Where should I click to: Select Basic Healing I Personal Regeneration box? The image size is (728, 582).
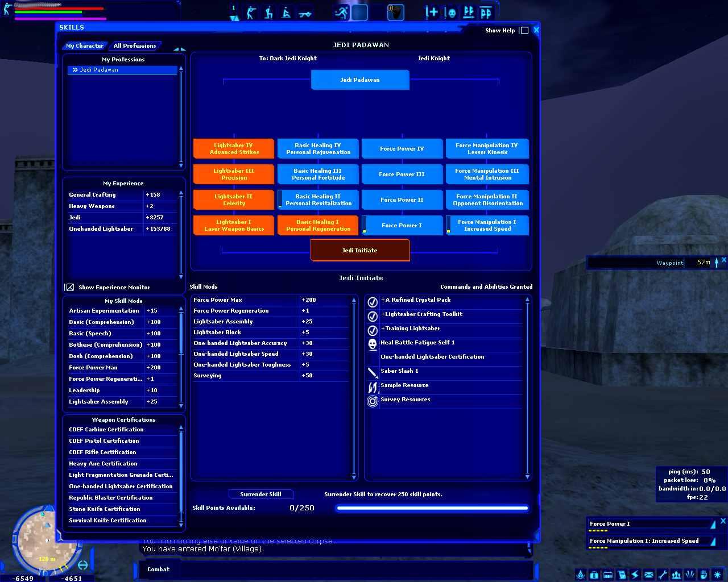point(318,225)
